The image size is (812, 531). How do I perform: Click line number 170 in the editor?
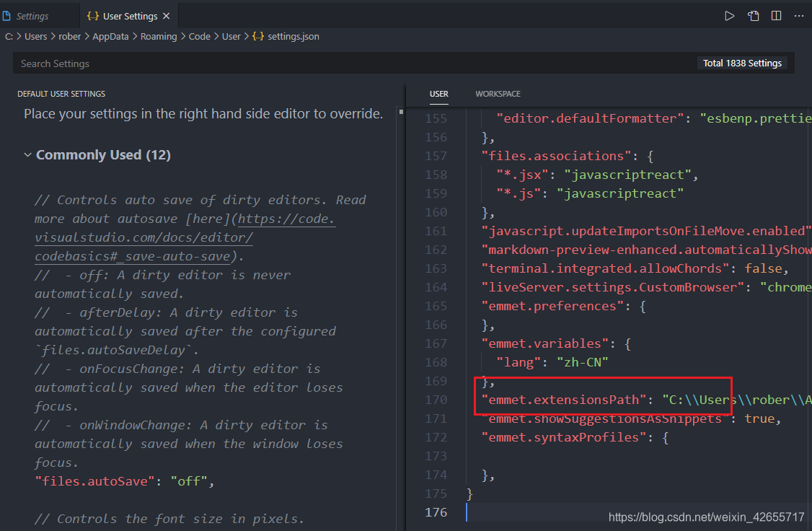point(436,399)
